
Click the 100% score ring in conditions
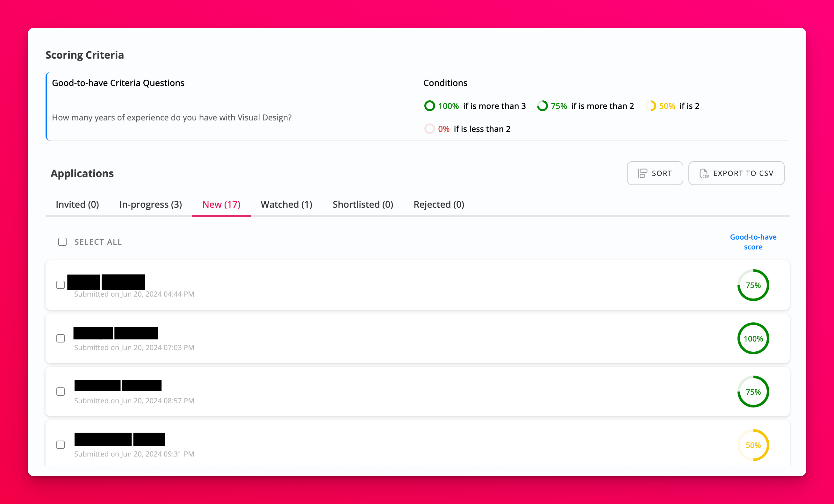(429, 106)
